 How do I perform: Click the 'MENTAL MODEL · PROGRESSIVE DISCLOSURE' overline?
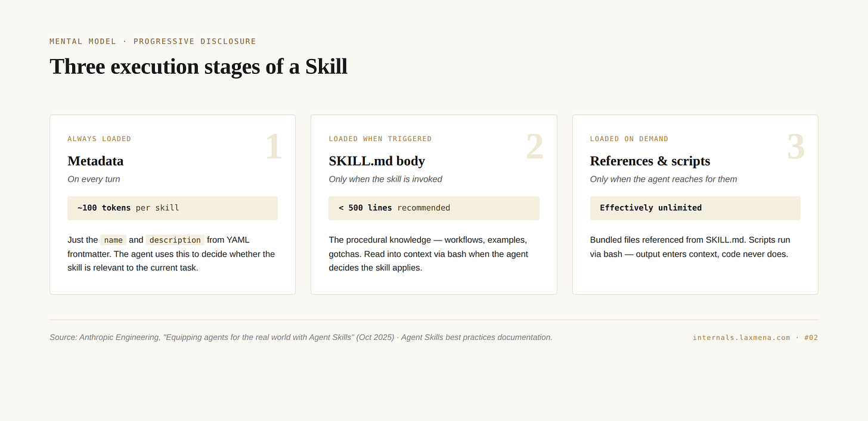153,42
